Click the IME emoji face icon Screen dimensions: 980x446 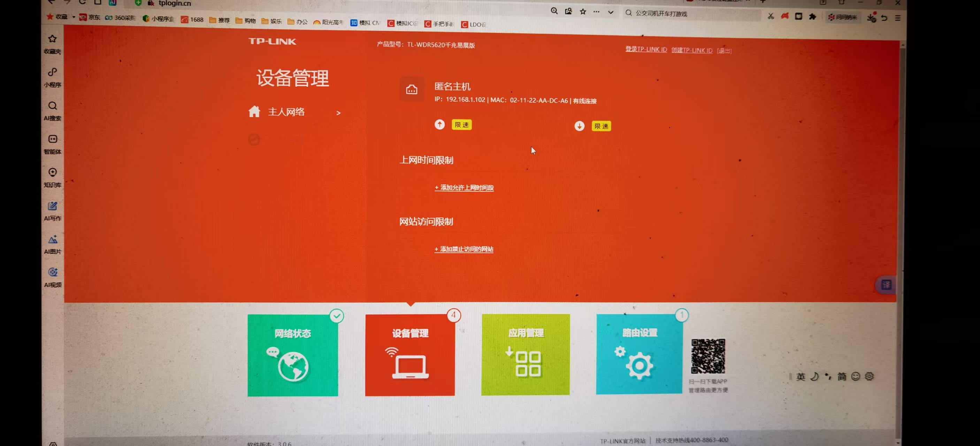pyautogui.click(x=855, y=376)
